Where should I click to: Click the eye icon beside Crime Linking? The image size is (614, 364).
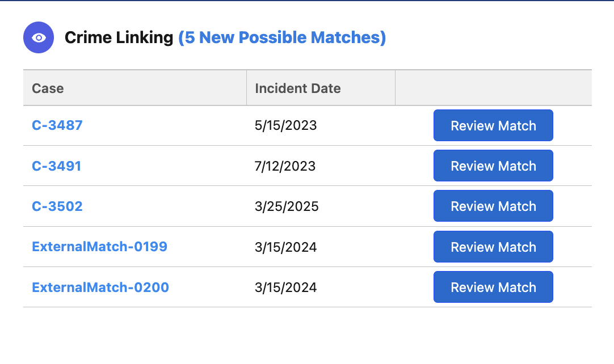tap(39, 38)
